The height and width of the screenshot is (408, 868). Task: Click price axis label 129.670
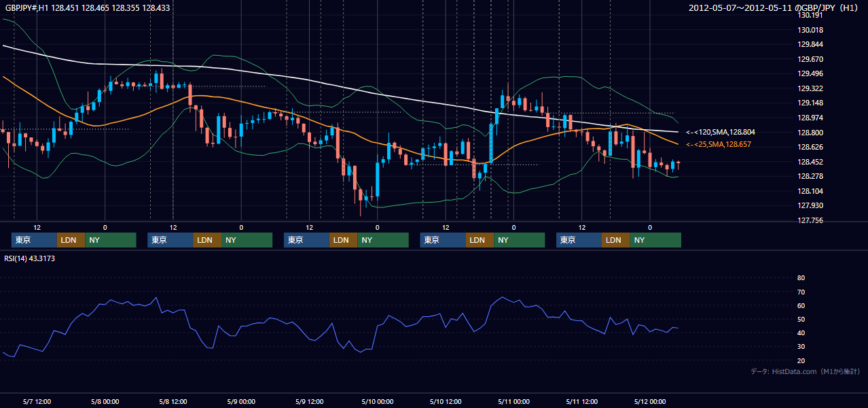(811, 59)
